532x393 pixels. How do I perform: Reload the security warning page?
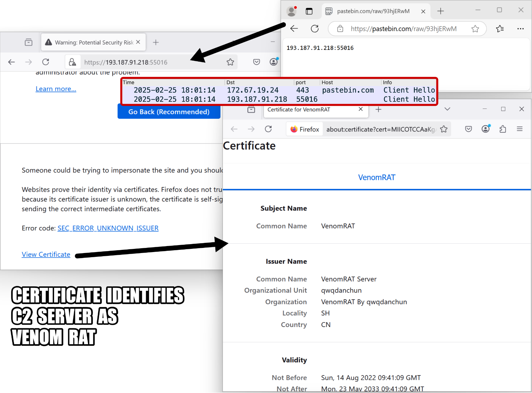46,62
